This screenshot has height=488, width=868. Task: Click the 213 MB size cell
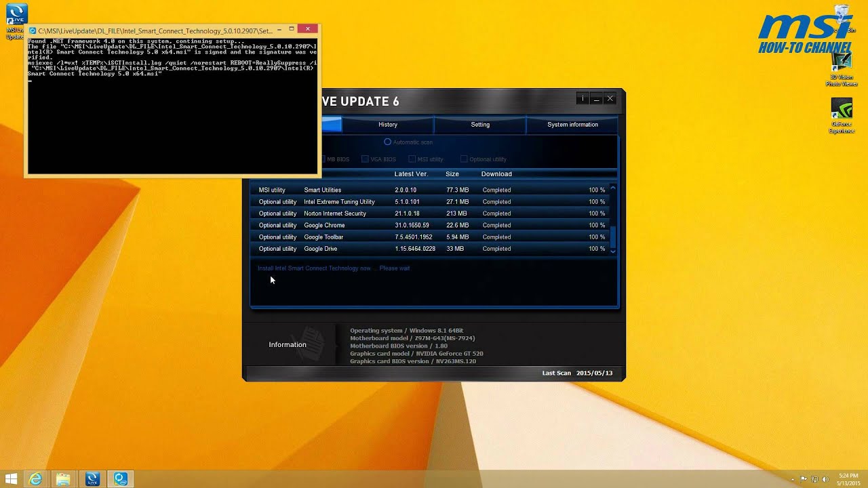(456, 213)
